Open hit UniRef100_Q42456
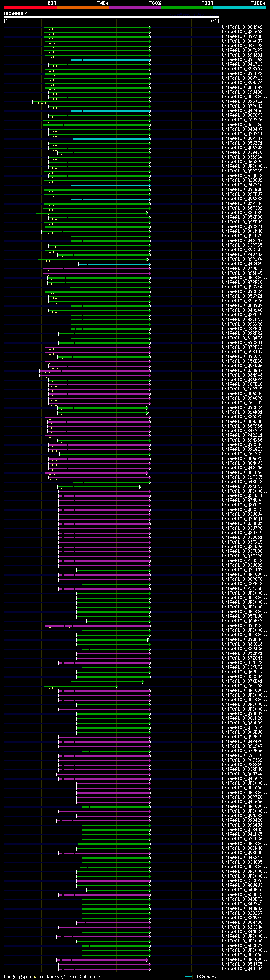Screen dimensions: 270x980 242,111
